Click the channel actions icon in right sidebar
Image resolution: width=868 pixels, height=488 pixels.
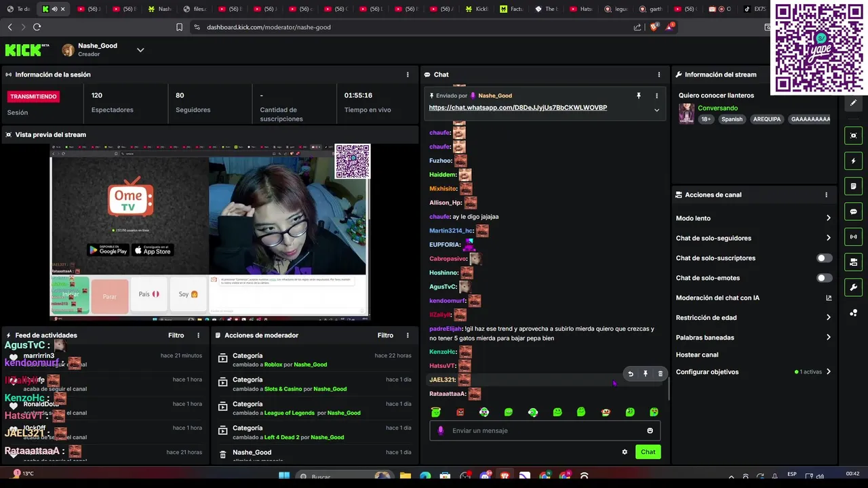(853, 262)
